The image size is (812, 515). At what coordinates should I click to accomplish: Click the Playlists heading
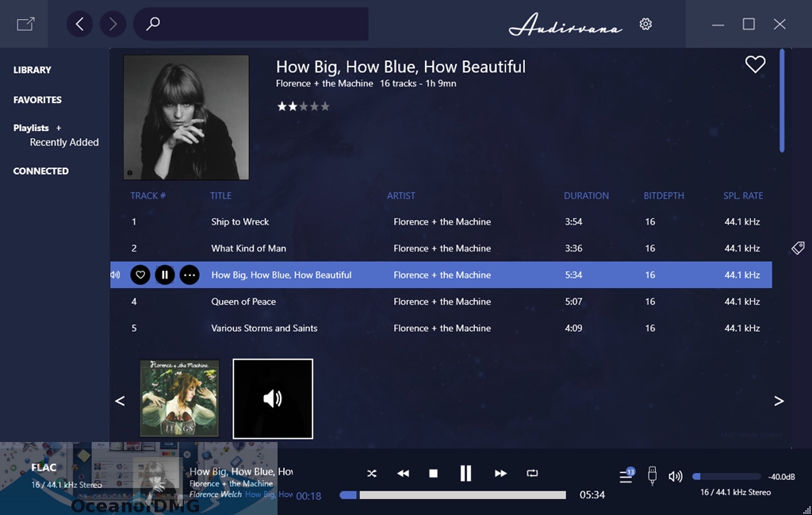31,128
